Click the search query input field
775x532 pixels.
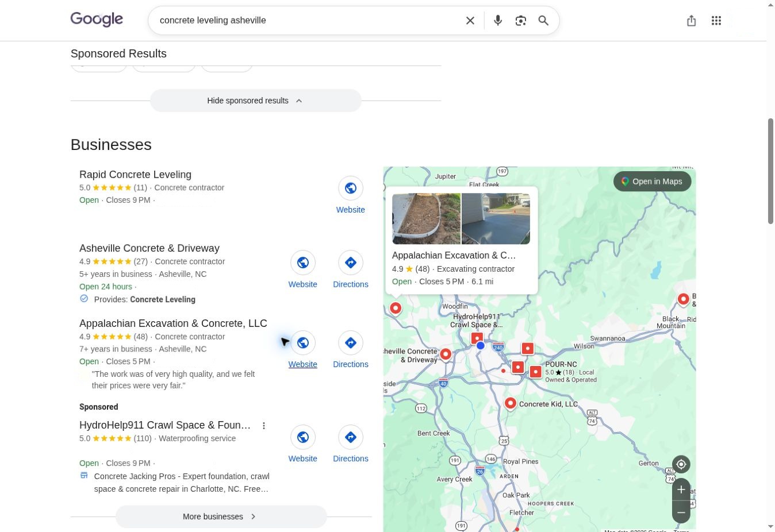coord(308,21)
